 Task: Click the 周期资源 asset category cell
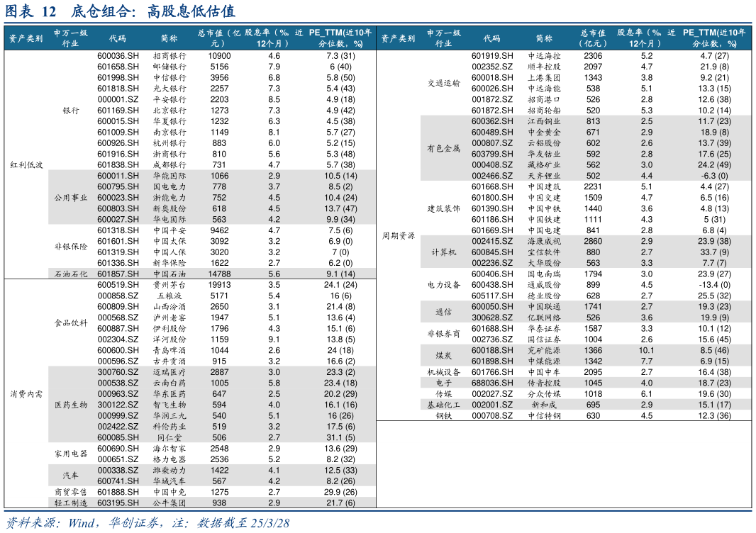tap(399, 236)
